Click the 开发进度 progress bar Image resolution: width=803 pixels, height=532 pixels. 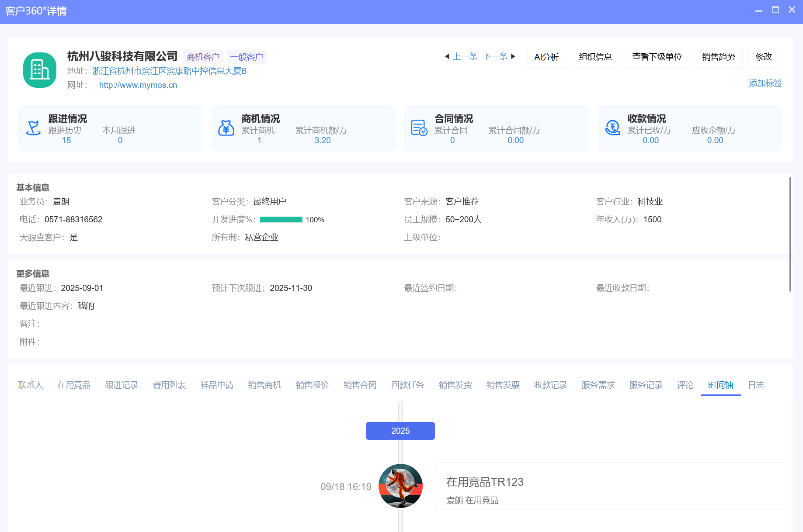281,220
